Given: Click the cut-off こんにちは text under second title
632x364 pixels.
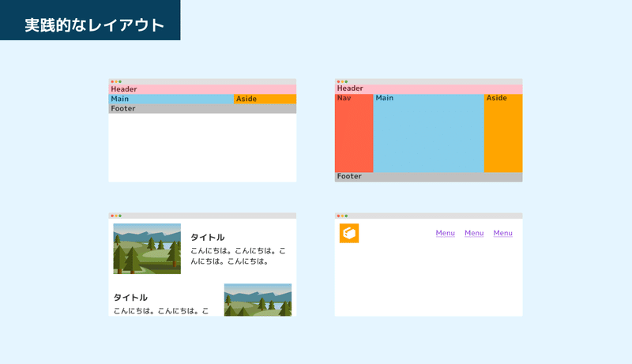Looking at the screenshot, I should click(x=161, y=311).
